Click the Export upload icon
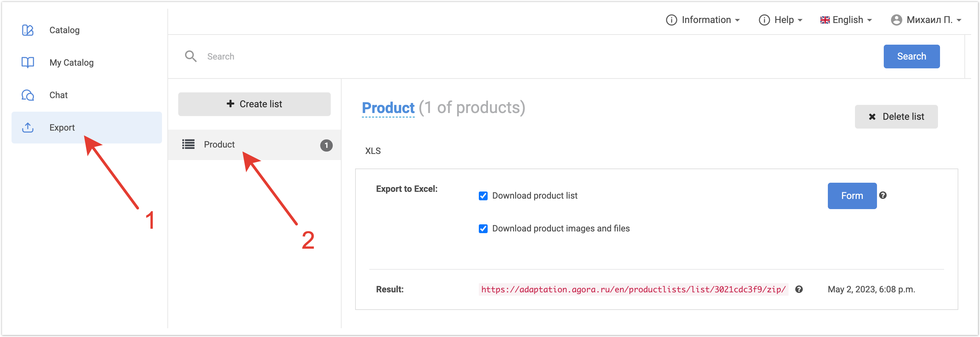Image resolution: width=980 pixels, height=337 pixels. click(x=28, y=128)
